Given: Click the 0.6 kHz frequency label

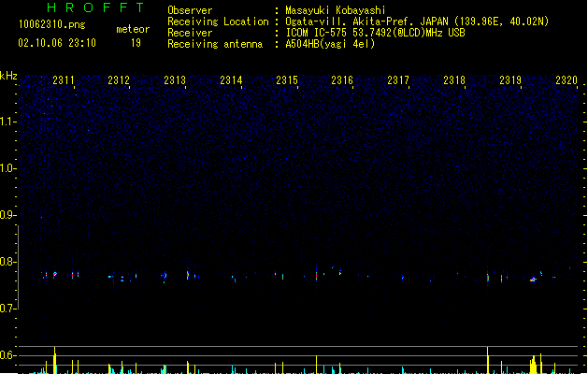Looking at the screenshot, I should click(7, 355).
